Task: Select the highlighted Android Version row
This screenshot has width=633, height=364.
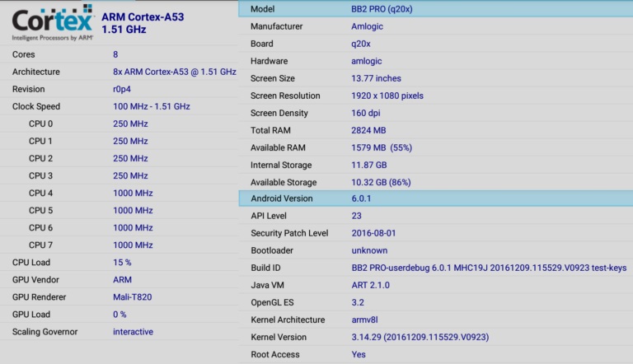Action: pos(435,198)
